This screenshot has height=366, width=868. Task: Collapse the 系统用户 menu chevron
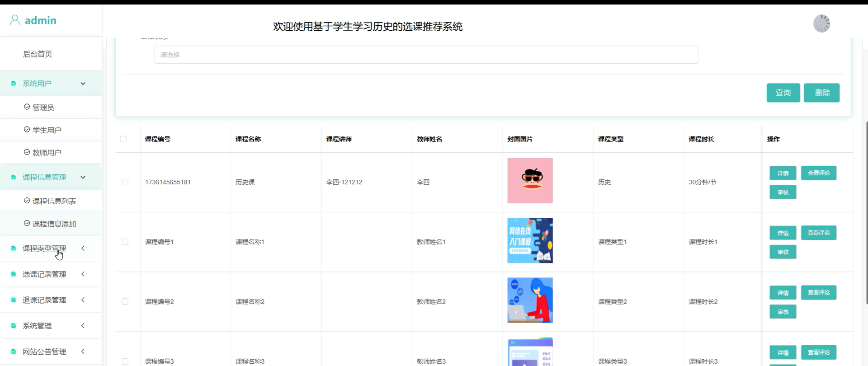pyautogui.click(x=83, y=84)
